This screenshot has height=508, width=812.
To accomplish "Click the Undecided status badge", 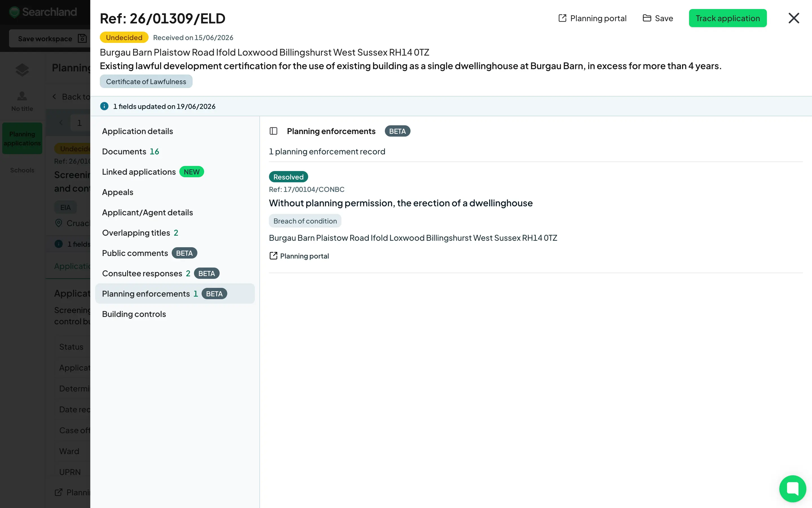I will tap(124, 37).
